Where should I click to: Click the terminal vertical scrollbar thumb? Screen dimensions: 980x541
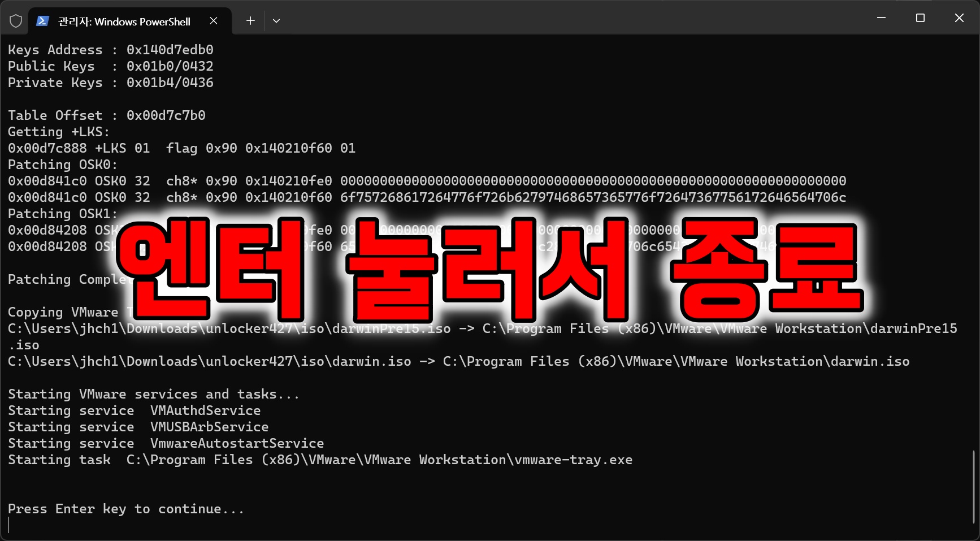[974, 487]
